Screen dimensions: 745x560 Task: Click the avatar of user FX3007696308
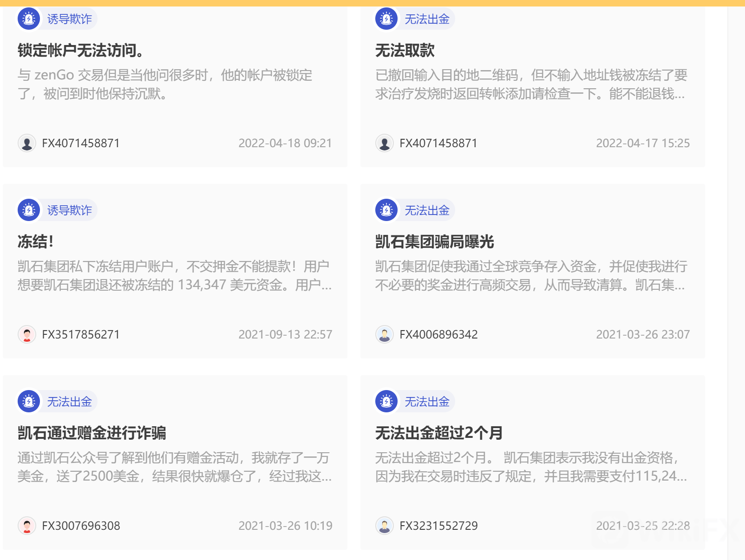tap(27, 526)
